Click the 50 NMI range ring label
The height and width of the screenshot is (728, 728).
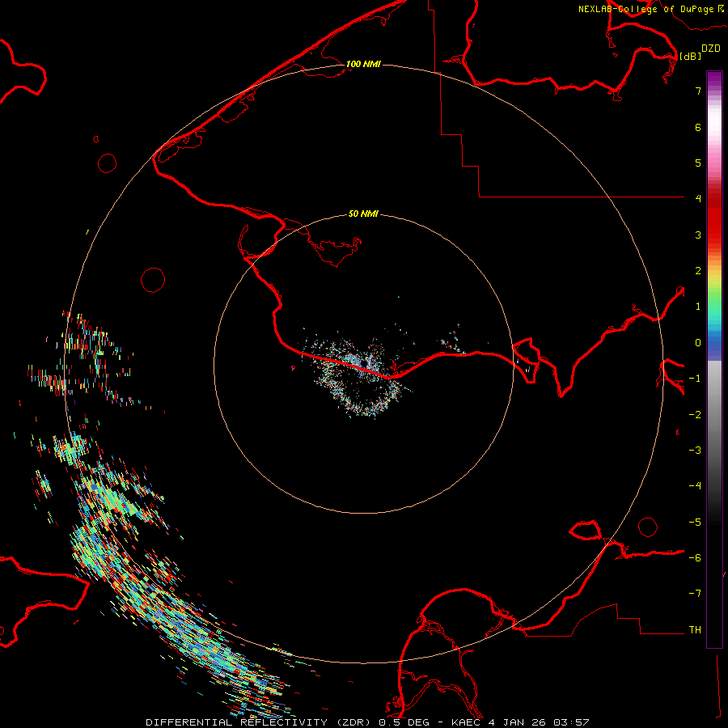point(363,214)
